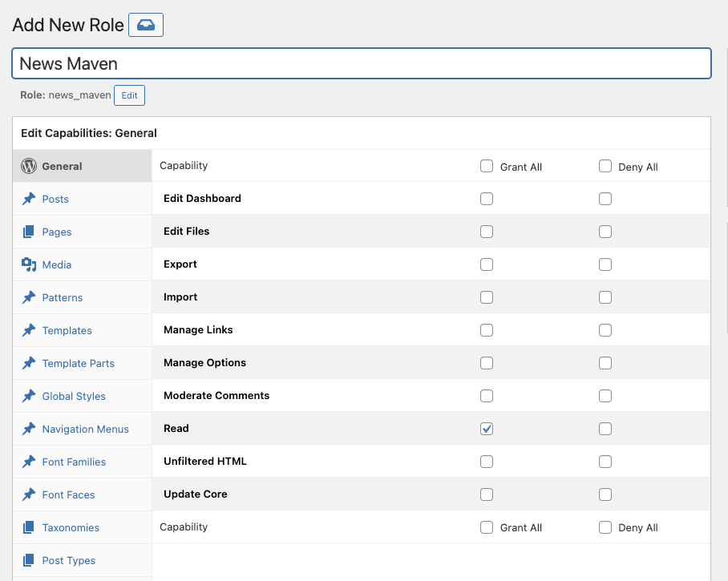Check the deny box for Edit Files

[605, 232]
